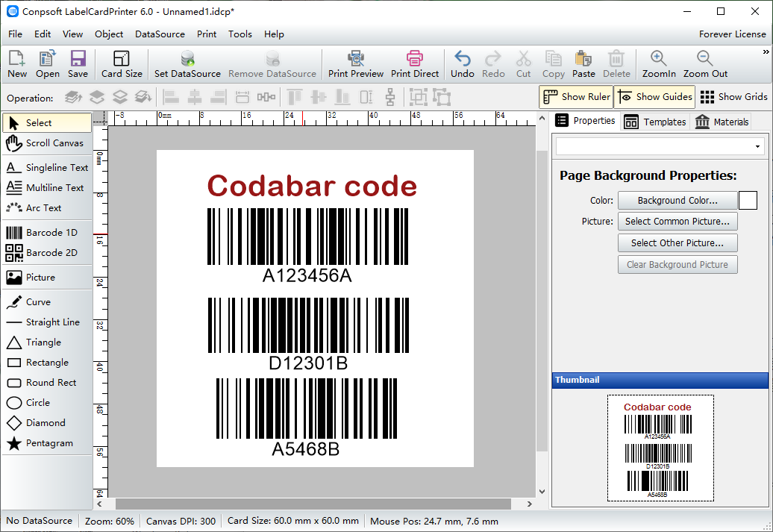Select the Pentagram star tool

47,443
